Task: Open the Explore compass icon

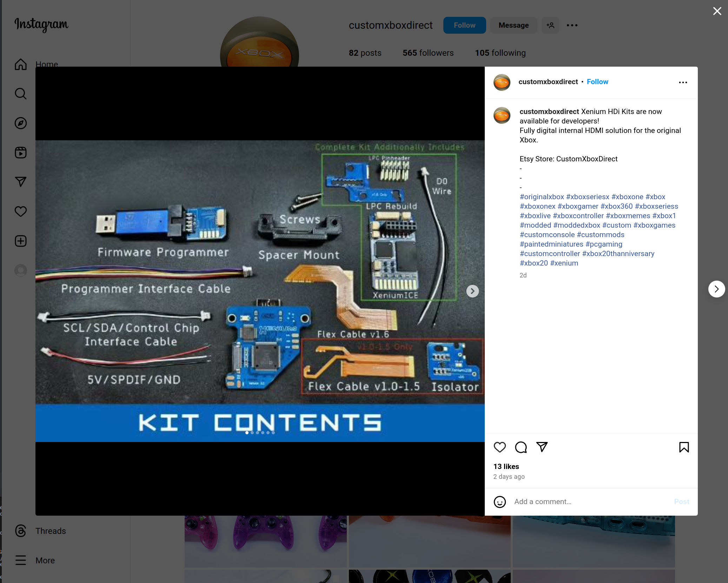Action: point(21,123)
